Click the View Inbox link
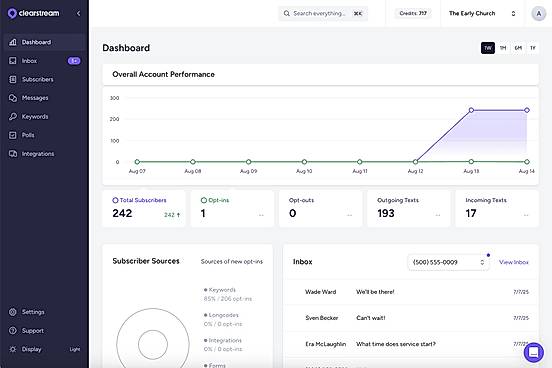 [514, 262]
